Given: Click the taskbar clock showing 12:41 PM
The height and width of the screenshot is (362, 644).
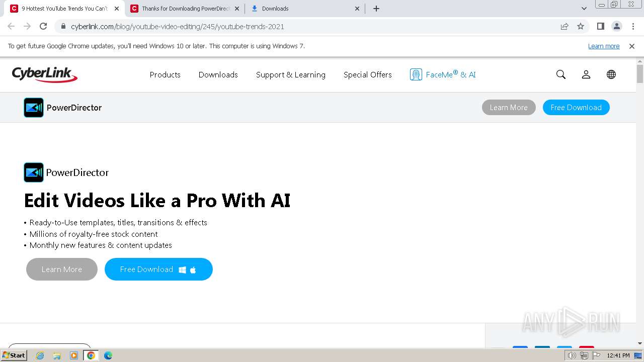Looking at the screenshot, I should 618,355.
